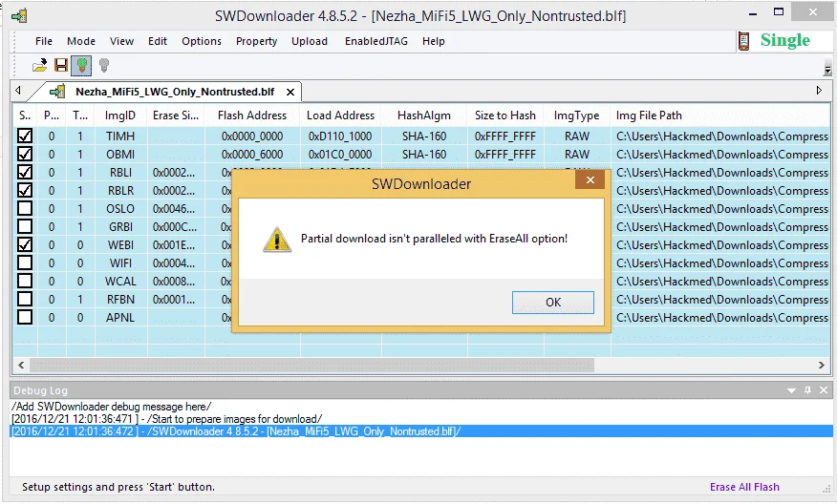Open the Mode menu
Image resolution: width=837 pixels, height=504 pixels.
point(81,41)
